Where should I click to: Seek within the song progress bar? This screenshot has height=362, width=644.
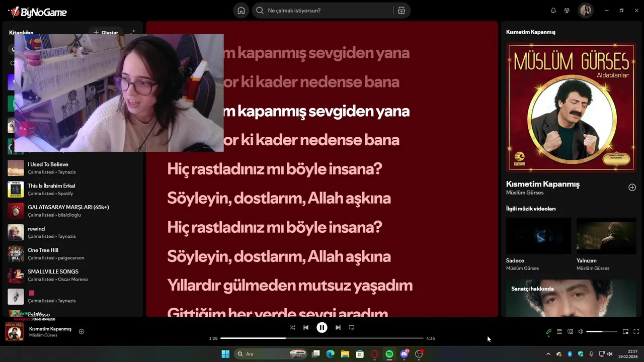click(322, 338)
